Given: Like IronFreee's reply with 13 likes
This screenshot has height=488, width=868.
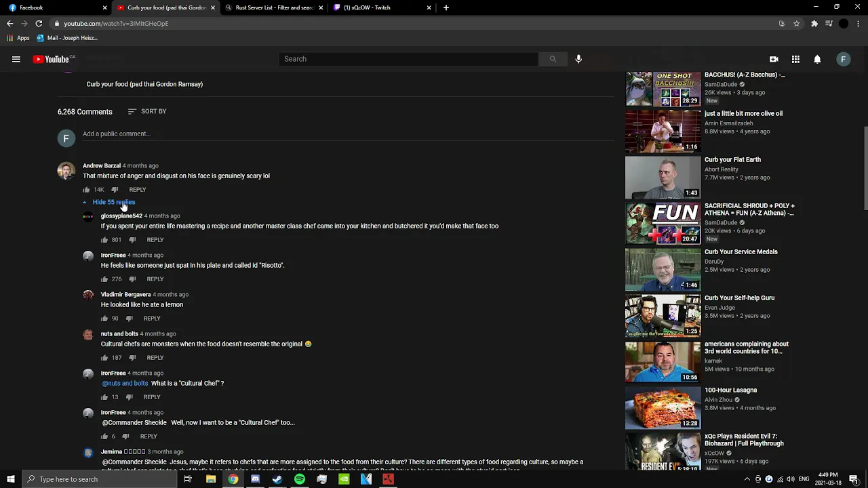Looking at the screenshot, I should click(x=104, y=397).
